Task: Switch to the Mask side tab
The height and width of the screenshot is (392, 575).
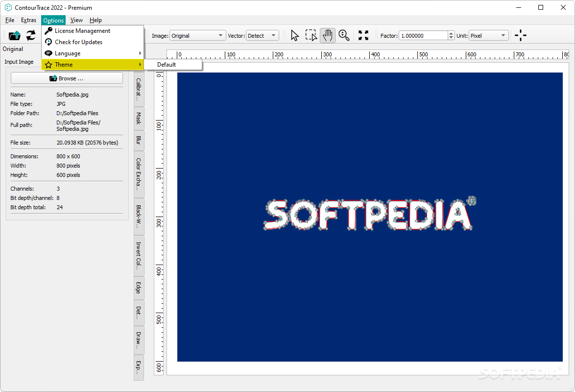Action: point(139,118)
